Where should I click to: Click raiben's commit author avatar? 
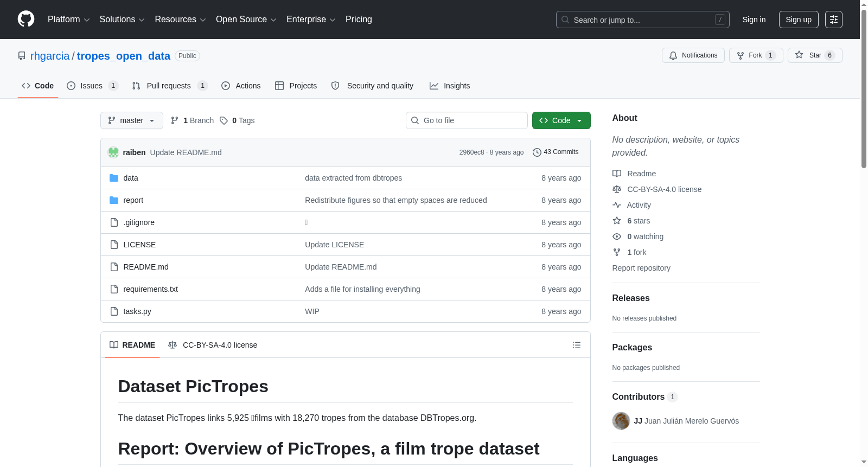tap(113, 152)
